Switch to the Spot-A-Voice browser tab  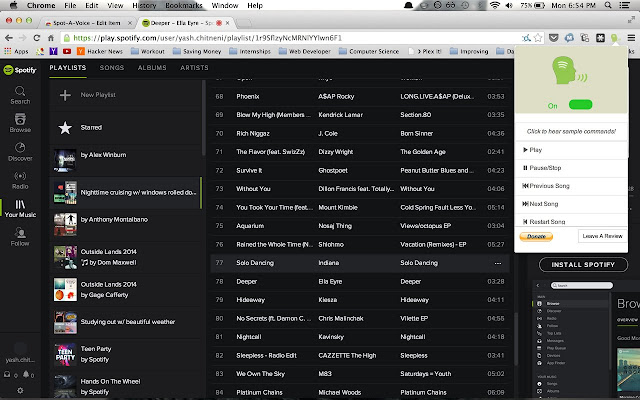click(87, 23)
